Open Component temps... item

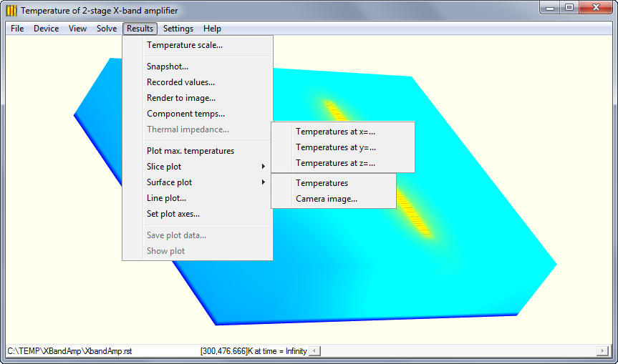point(198,114)
